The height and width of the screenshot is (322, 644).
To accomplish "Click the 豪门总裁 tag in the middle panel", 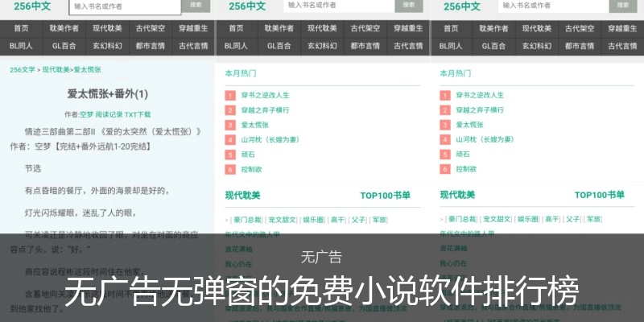I will [246, 220].
